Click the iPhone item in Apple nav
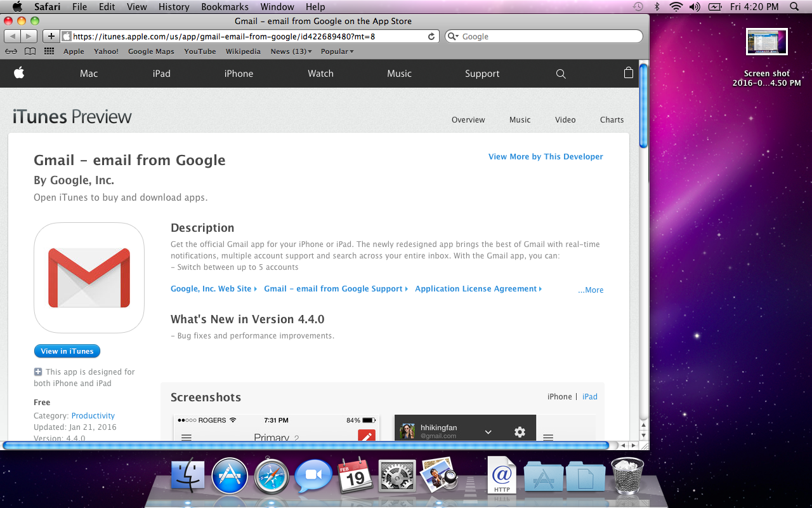The image size is (812, 508). (239, 74)
